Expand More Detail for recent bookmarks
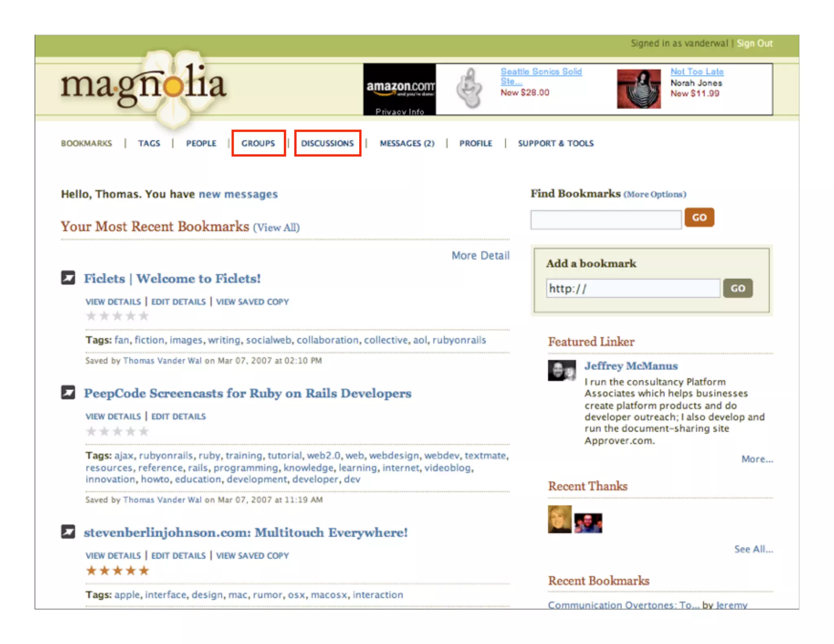This screenshot has width=834, height=644. (481, 256)
